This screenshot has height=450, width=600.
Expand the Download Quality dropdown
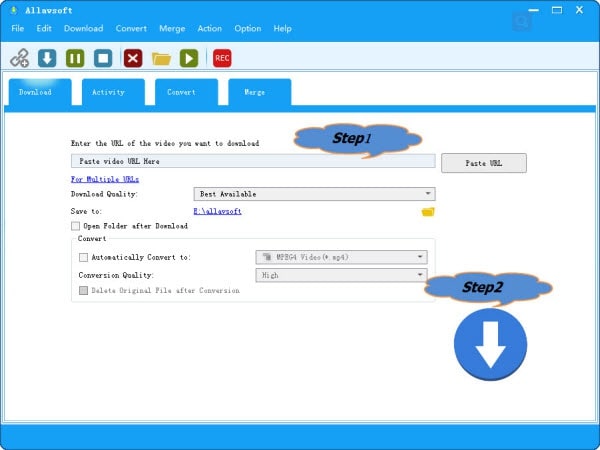click(314, 194)
